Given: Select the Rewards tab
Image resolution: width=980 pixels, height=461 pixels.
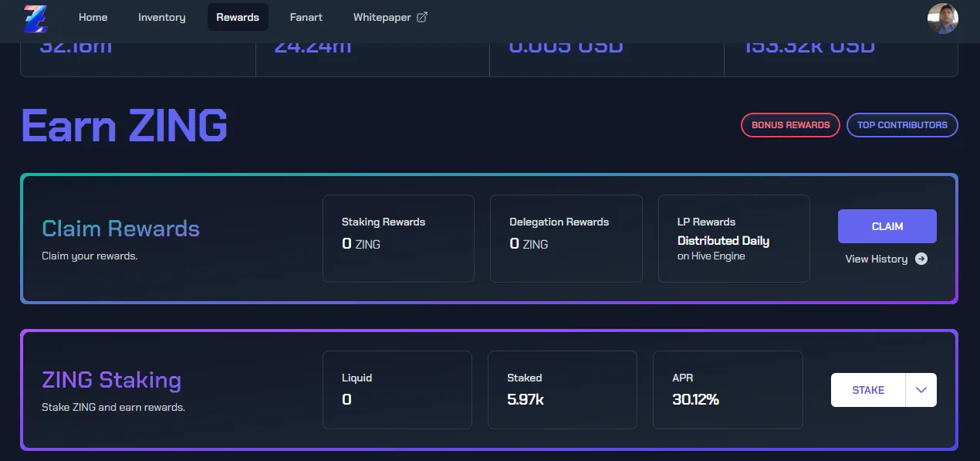Looking at the screenshot, I should tap(238, 17).
